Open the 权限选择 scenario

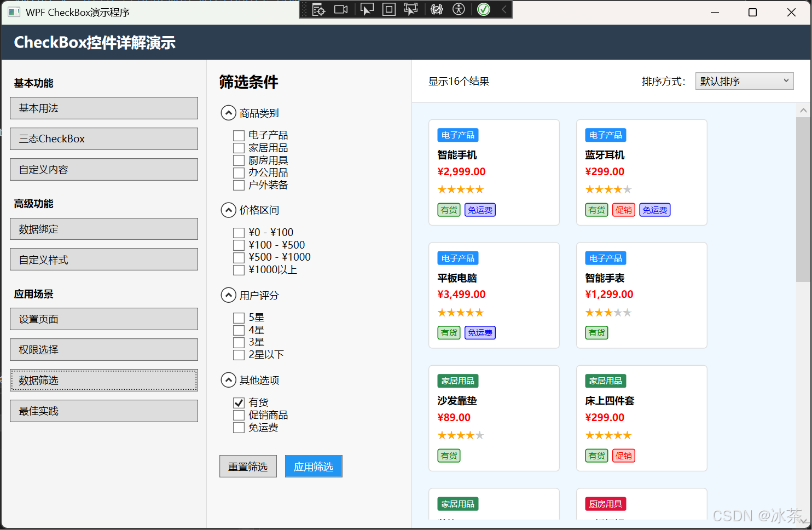(x=104, y=350)
